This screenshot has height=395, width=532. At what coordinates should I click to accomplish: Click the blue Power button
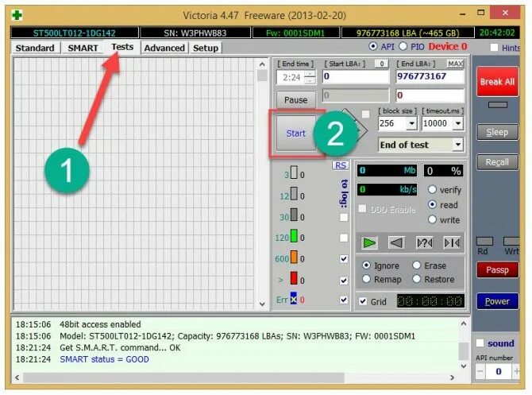click(497, 301)
